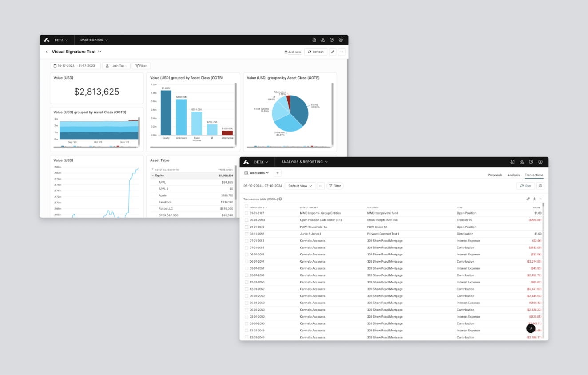Screen dimensions: 588x375
Task: Click the back arrow beside Visual Signature Test
Action: (x=47, y=52)
